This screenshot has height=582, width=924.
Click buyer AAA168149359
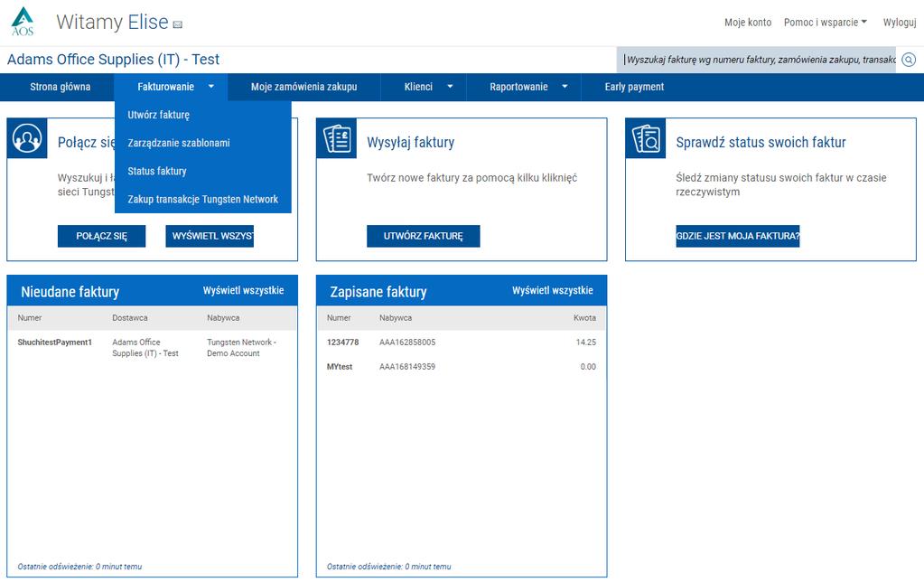pos(407,367)
